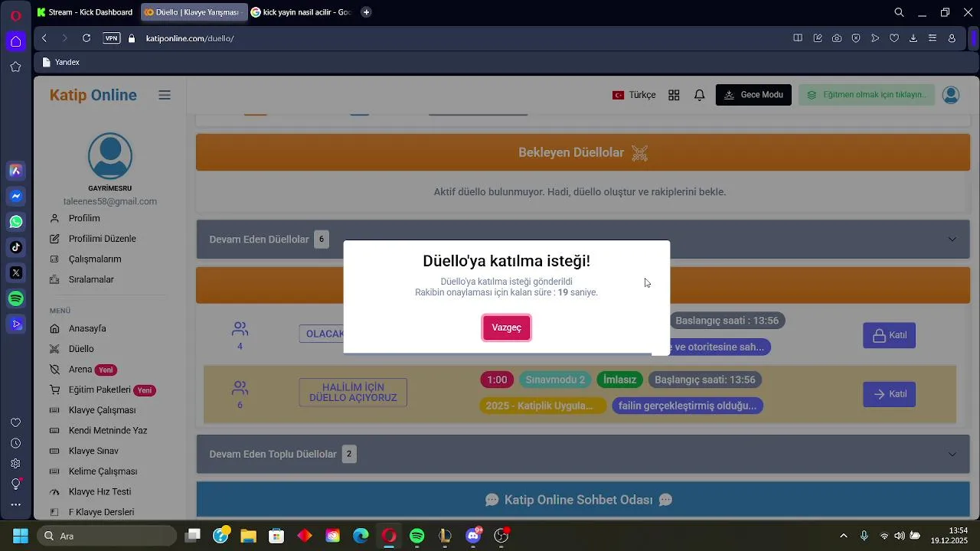Enable Gece Modu dark mode
Image resolution: width=980 pixels, height=551 pixels.
(753, 95)
